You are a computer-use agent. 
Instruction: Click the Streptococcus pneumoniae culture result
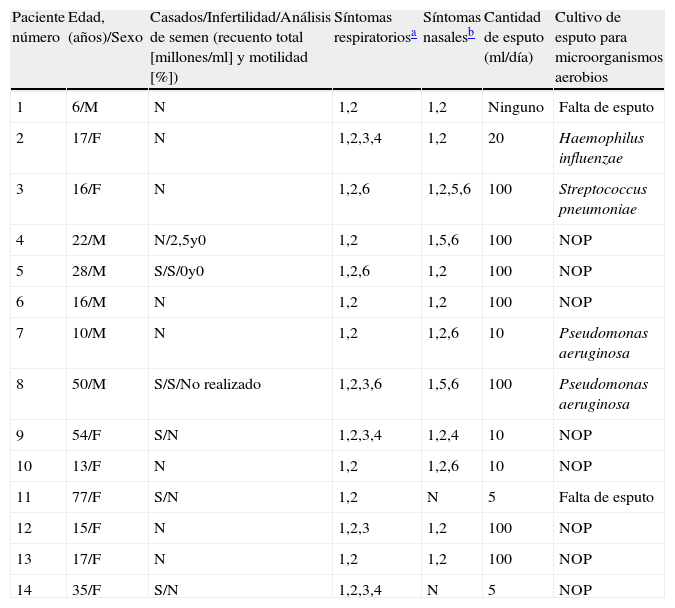[x=603, y=199]
